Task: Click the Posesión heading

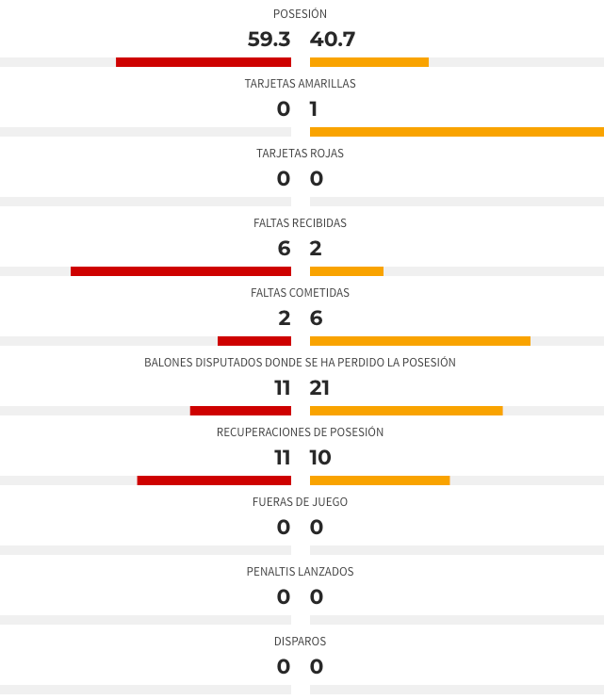Action: [x=300, y=14]
